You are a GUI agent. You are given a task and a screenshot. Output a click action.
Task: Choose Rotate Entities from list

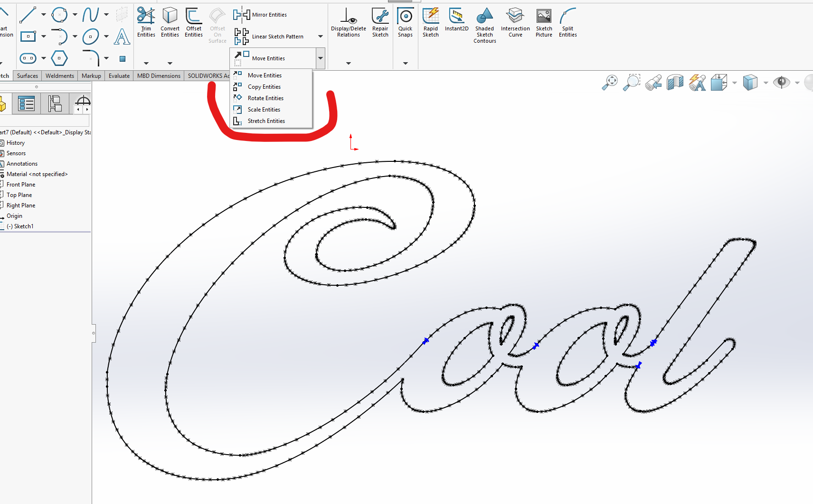(x=272, y=98)
